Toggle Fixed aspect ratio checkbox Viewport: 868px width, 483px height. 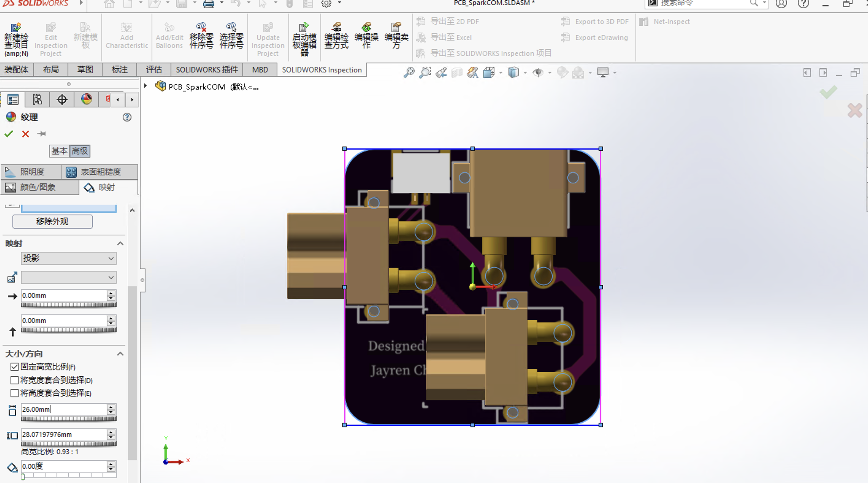pyautogui.click(x=14, y=367)
